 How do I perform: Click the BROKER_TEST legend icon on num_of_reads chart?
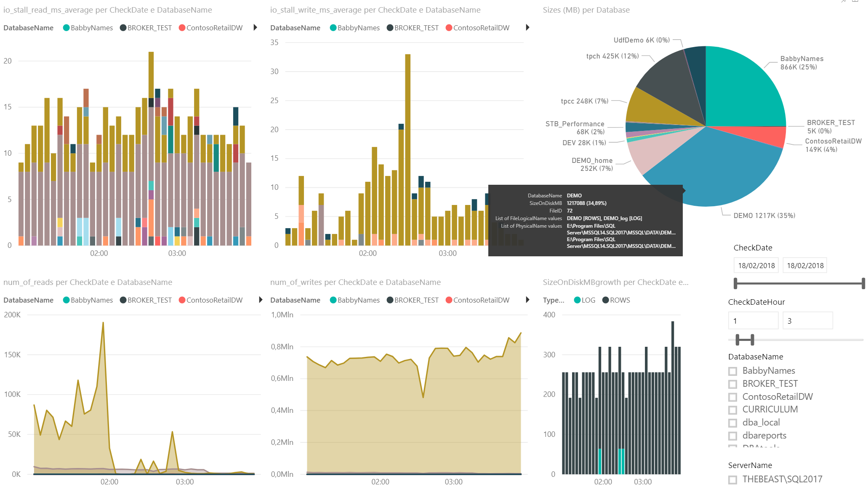[x=122, y=300]
